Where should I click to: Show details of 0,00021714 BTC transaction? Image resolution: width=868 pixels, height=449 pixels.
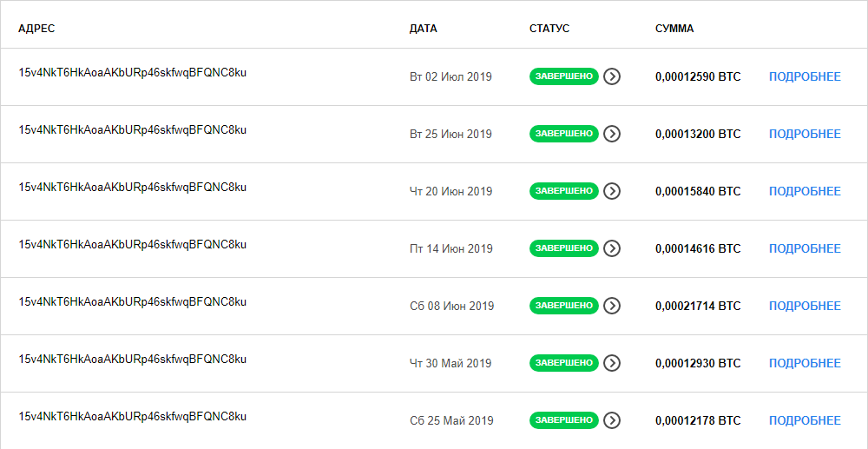[805, 307]
